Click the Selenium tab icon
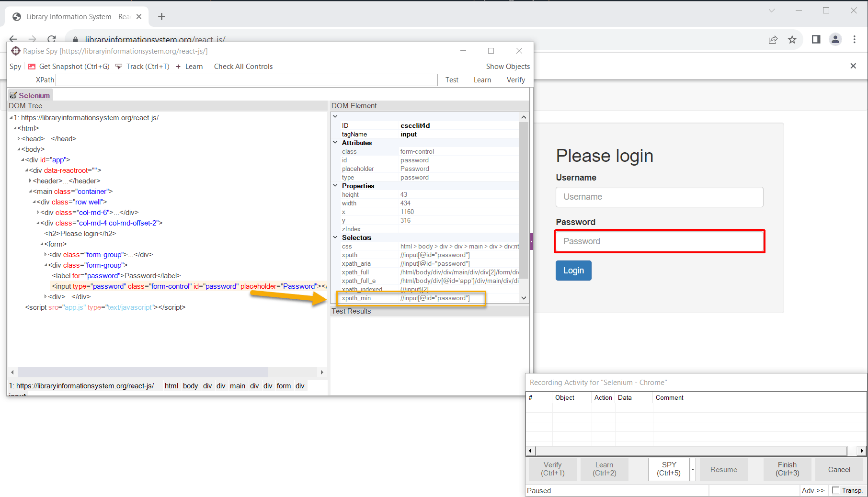This screenshot has height=497, width=868. 13,95
